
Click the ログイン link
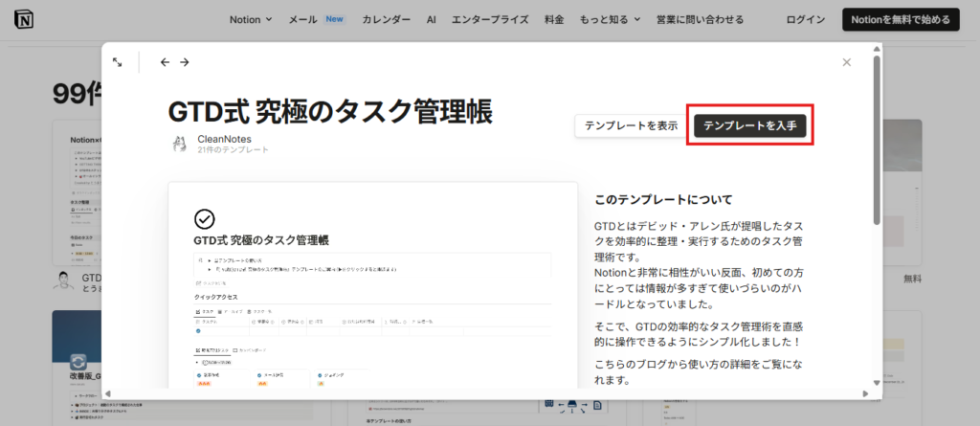[806, 19]
